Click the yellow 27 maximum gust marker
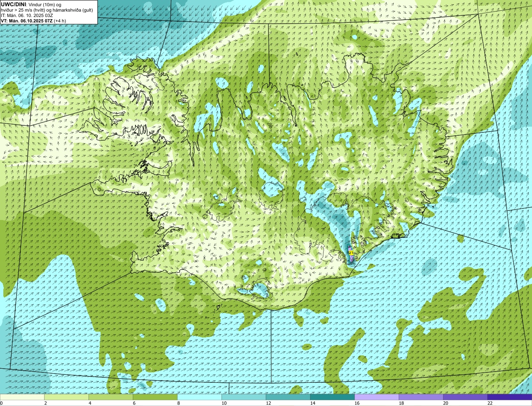The height and width of the screenshot is (406, 532). point(351,253)
